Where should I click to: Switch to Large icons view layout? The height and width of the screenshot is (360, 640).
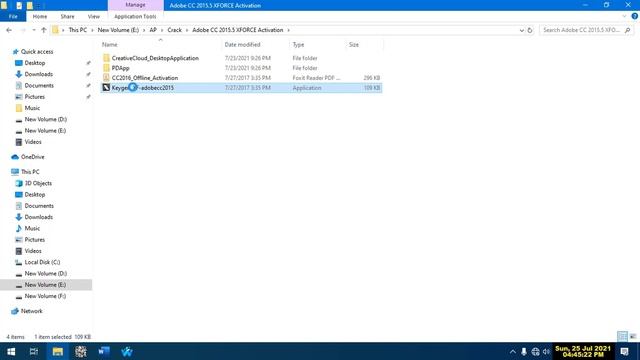click(633, 336)
